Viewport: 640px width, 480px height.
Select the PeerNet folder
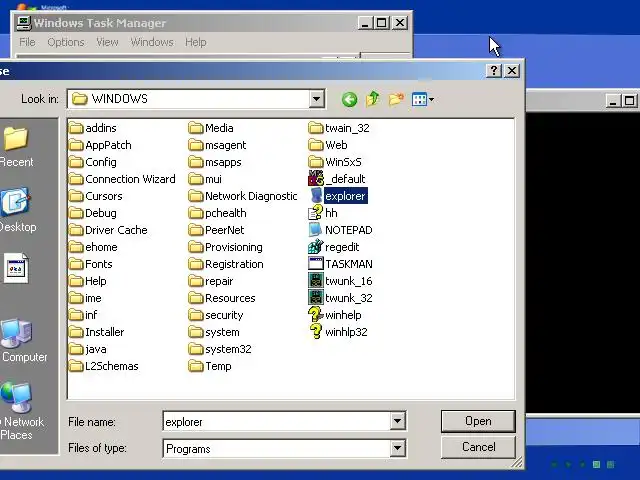(217, 230)
